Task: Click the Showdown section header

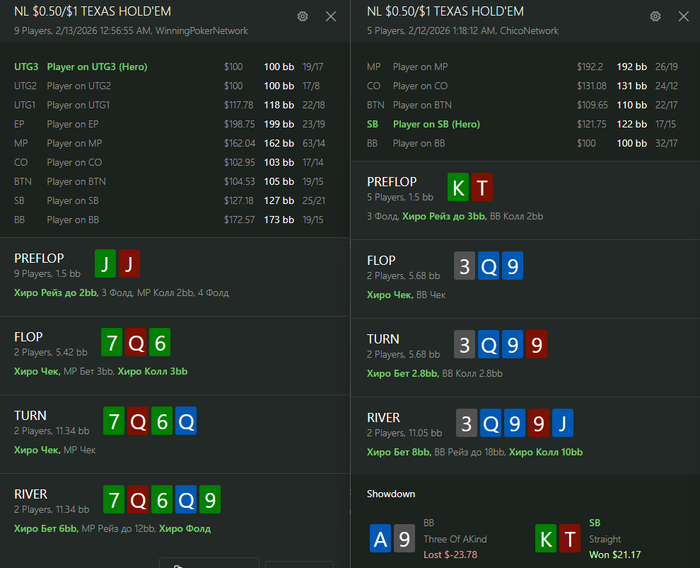Action: point(391,494)
